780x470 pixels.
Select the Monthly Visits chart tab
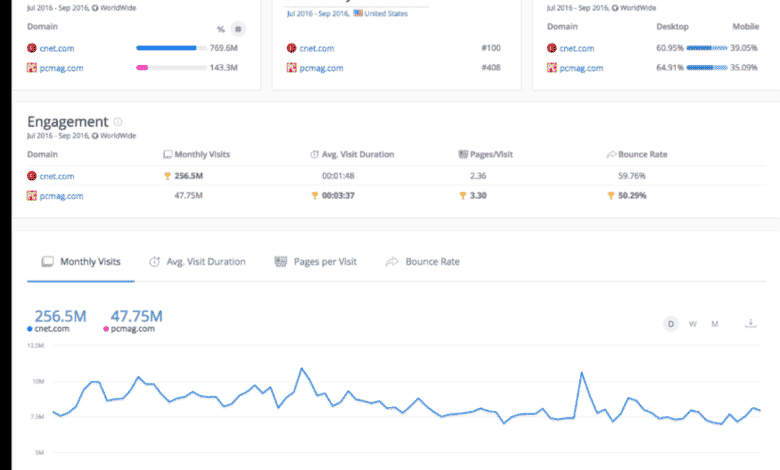tap(81, 262)
